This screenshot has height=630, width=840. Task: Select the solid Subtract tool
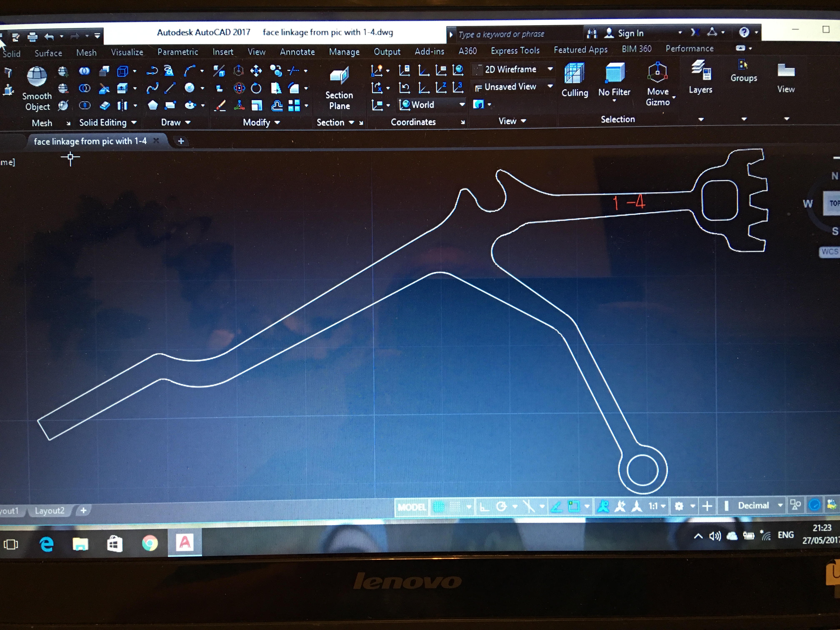84,89
